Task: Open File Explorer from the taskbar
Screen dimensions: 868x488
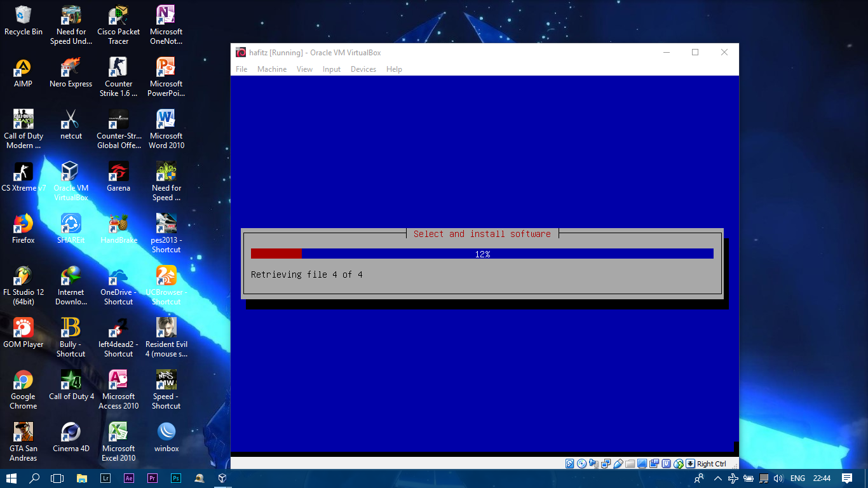Action: click(x=81, y=478)
